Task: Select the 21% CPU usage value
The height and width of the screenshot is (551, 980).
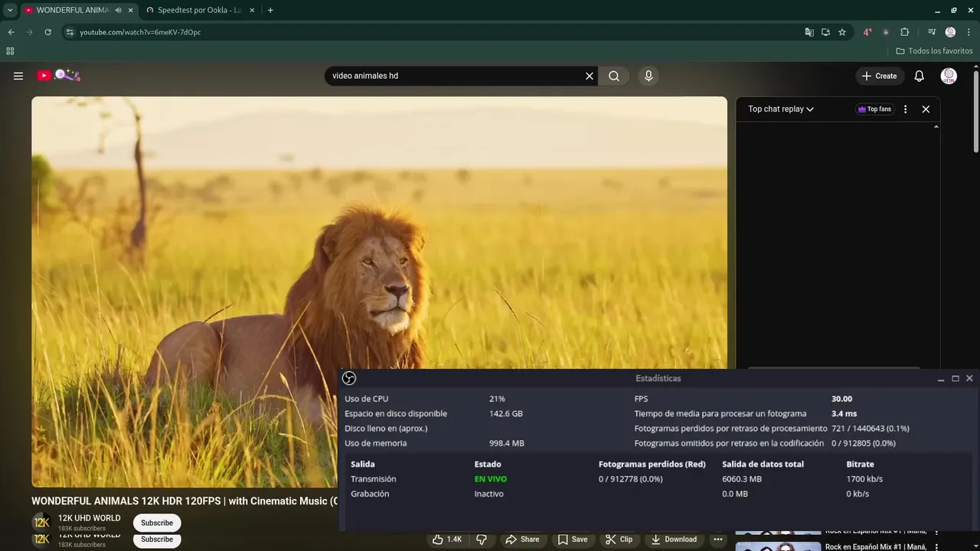Action: [497, 399]
